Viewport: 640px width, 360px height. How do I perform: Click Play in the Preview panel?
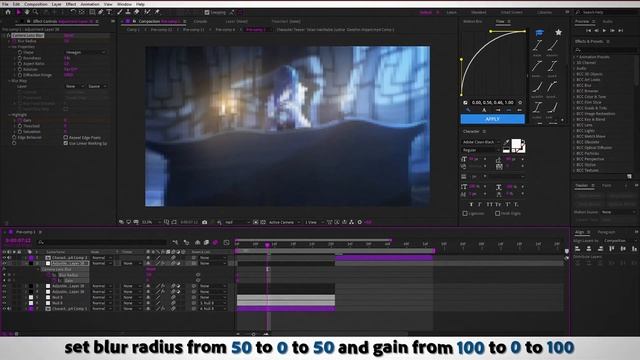[604, 31]
